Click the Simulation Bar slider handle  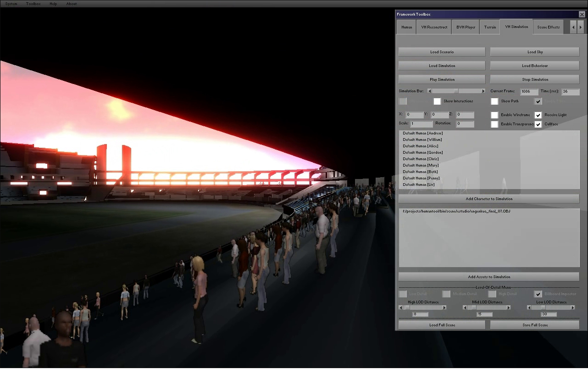(456, 91)
